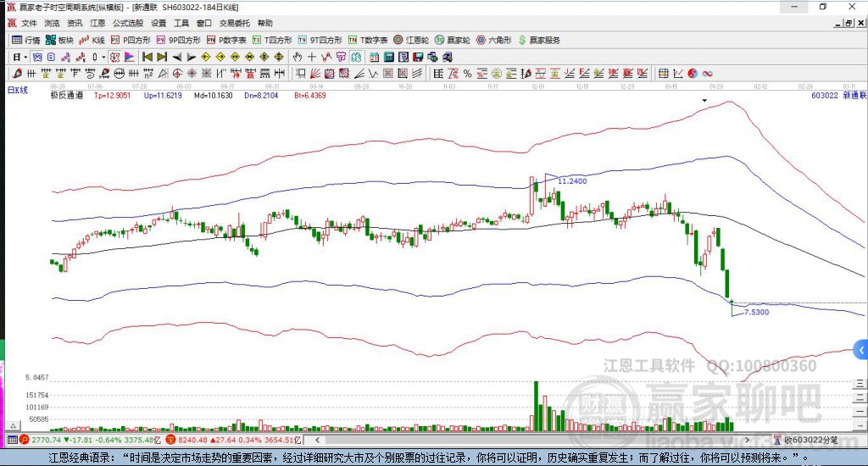Step chart backward with left arrow

(176, 57)
